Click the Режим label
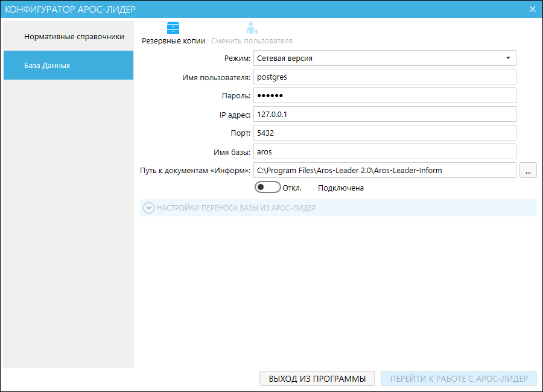Viewport: 543px width, 392px height. click(x=237, y=58)
